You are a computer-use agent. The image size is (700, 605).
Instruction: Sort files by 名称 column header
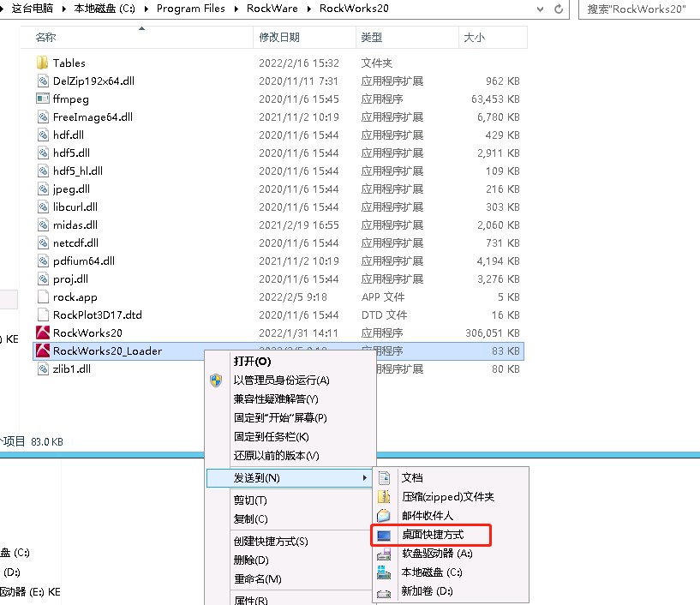136,38
